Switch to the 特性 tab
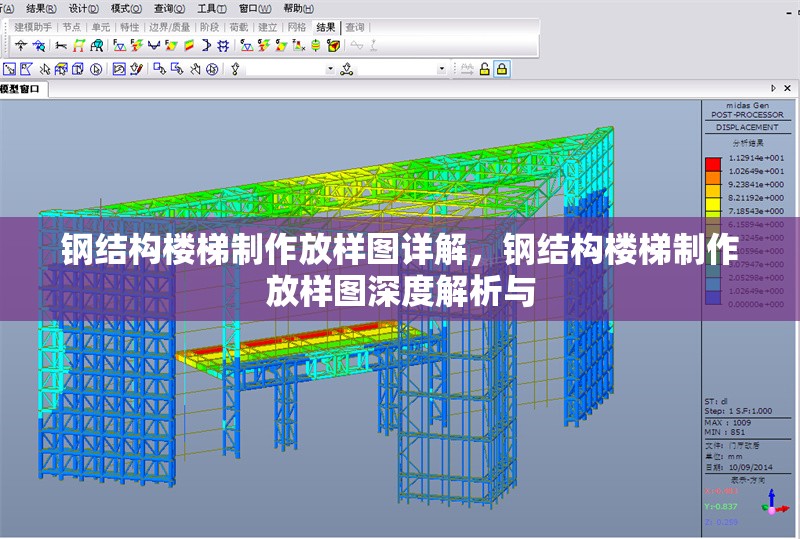 click(x=130, y=27)
